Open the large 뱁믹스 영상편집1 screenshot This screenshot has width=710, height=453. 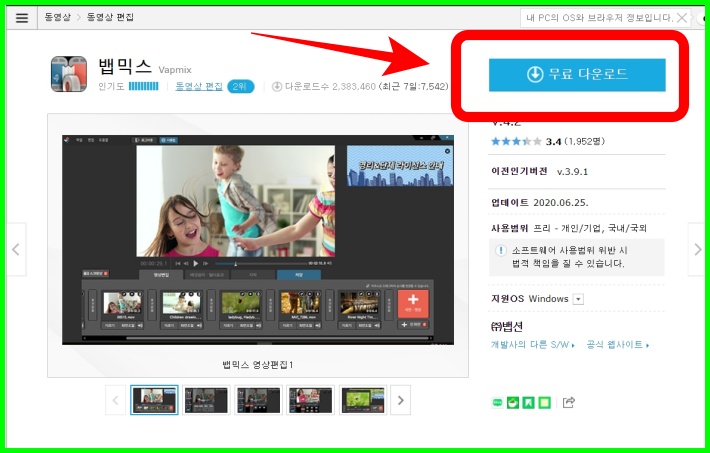258,240
